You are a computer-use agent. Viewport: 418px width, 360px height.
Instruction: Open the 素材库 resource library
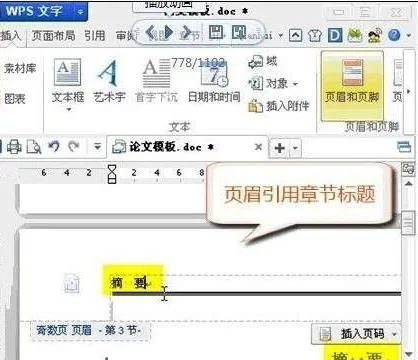click(x=20, y=68)
